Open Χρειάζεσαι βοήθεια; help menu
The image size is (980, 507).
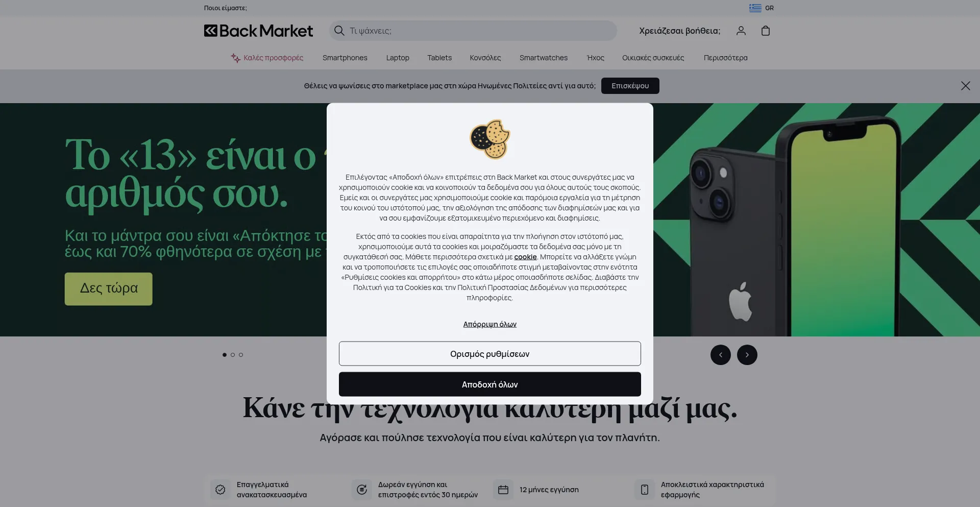[x=680, y=31]
